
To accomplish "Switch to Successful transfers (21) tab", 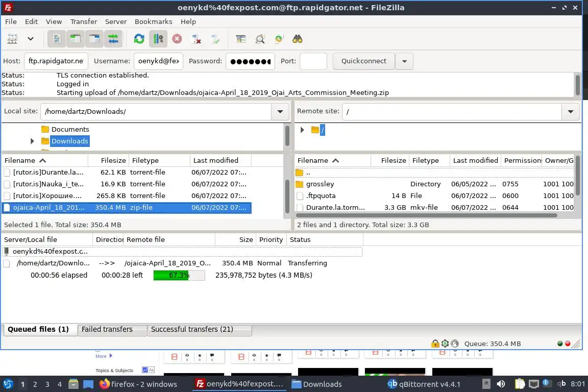I will (199, 329).
